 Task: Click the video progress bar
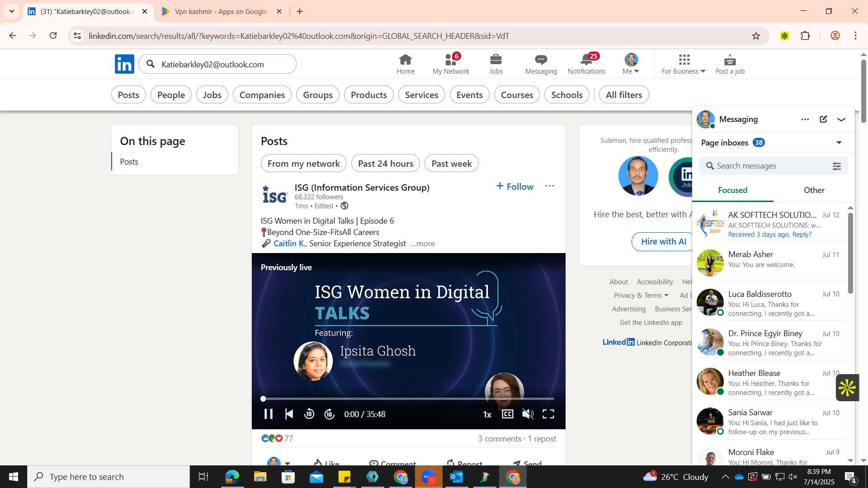click(x=408, y=399)
